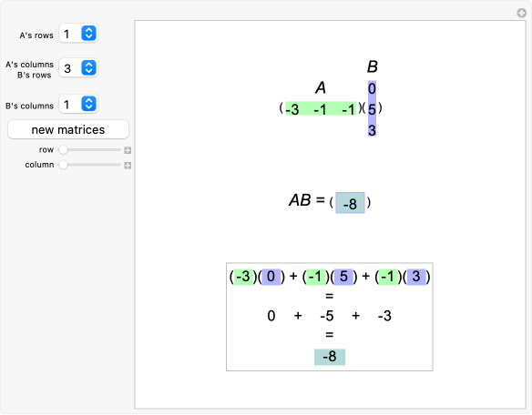Open the A's columns B's rows dropdown
This screenshot has height=415, width=532.
coord(88,68)
